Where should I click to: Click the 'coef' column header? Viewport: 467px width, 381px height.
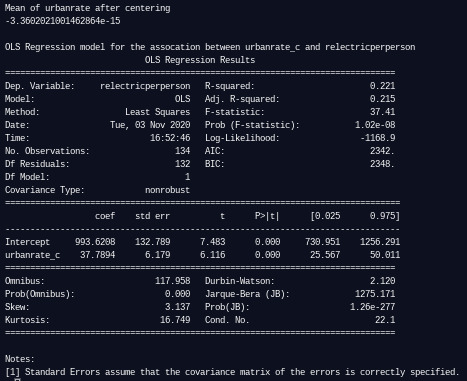coord(105,216)
